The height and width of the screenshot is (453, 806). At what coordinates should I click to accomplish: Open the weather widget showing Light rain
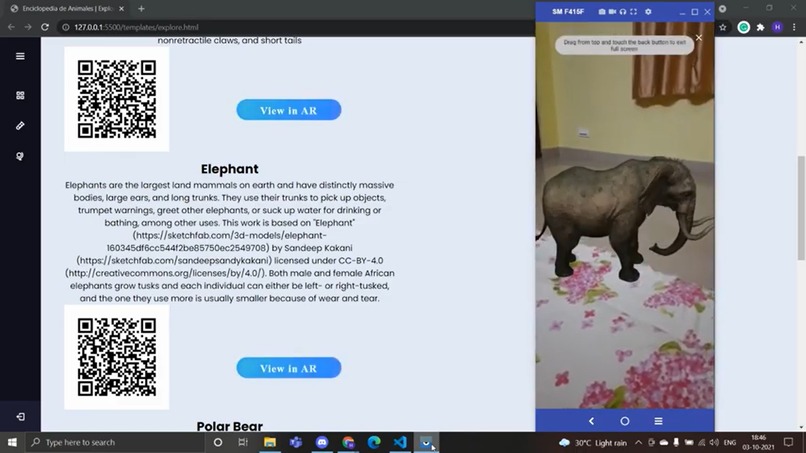pos(593,442)
